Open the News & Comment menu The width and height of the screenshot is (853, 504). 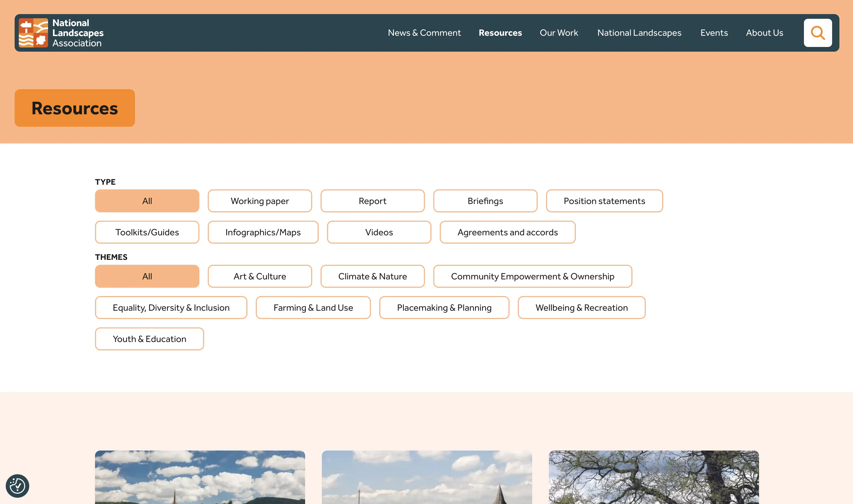point(424,33)
